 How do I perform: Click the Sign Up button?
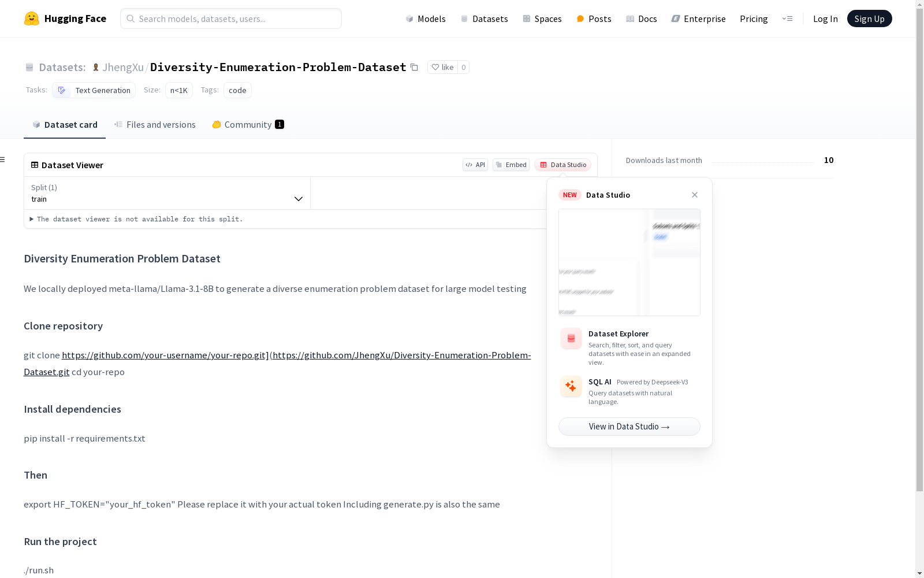pyautogui.click(x=869, y=18)
